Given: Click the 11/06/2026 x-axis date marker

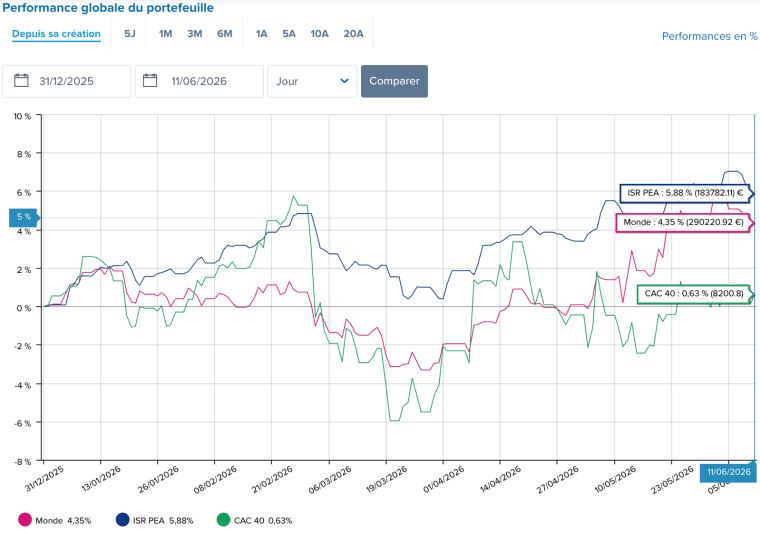Looking at the screenshot, I should coord(728,472).
